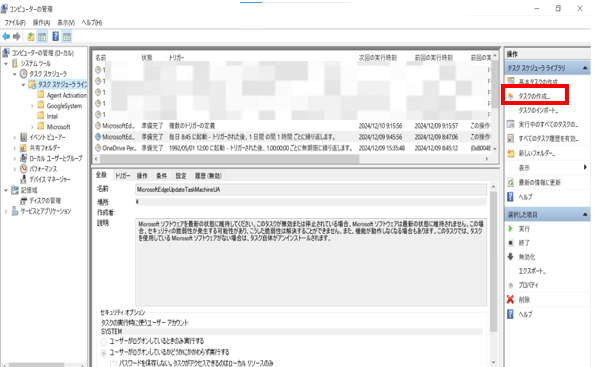The width and height of the screenshot is (594, 367).
Task: Click 実行中のすべてのタスクの... action
Action: point(548,124)
